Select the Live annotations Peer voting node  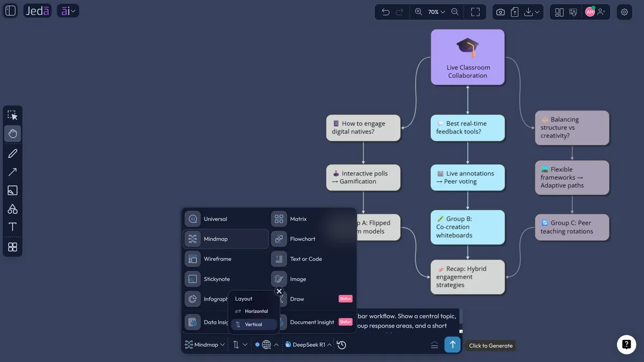click(467, 178)
